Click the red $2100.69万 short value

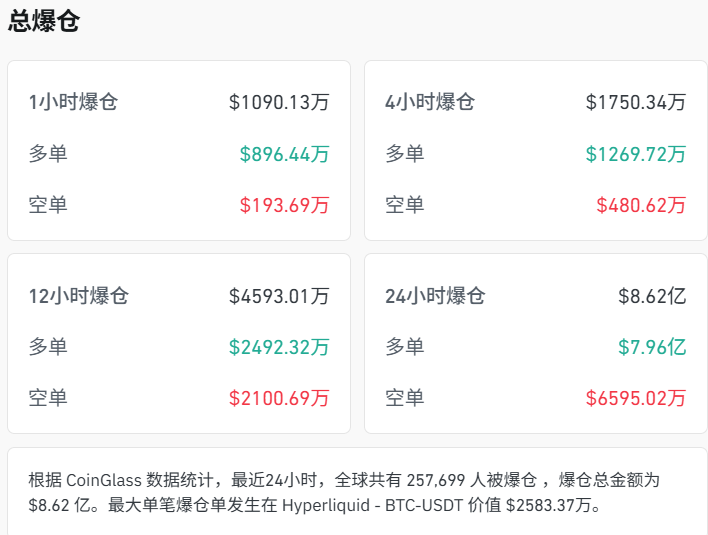click(x=279, y=398)
